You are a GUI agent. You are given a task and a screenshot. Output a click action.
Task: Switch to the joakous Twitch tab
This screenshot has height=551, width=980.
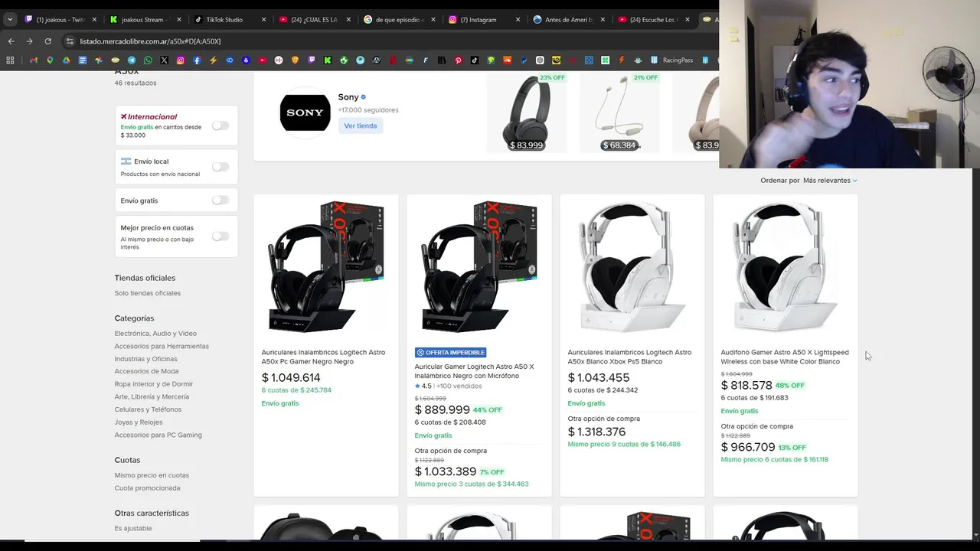click(59, 19)
